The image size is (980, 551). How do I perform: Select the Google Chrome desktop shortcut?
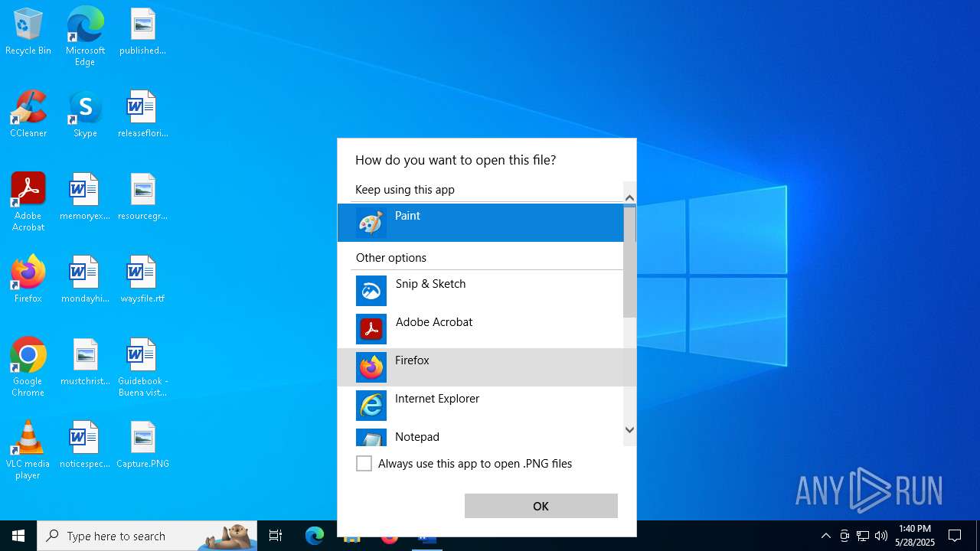tap(28, 367)
